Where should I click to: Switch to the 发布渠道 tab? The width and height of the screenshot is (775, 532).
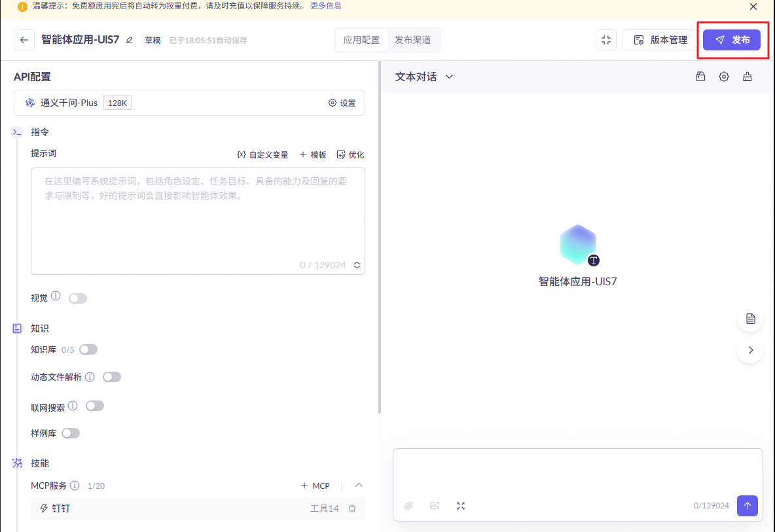[x=413, y=40]
